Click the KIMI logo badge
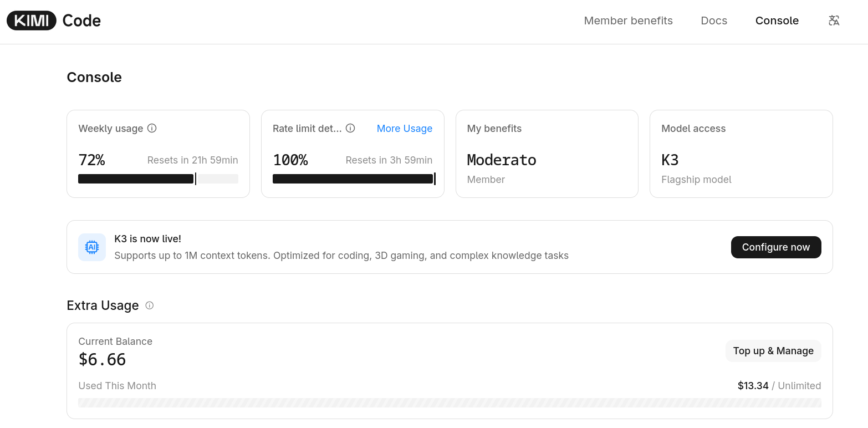 (x=31, y=21)
